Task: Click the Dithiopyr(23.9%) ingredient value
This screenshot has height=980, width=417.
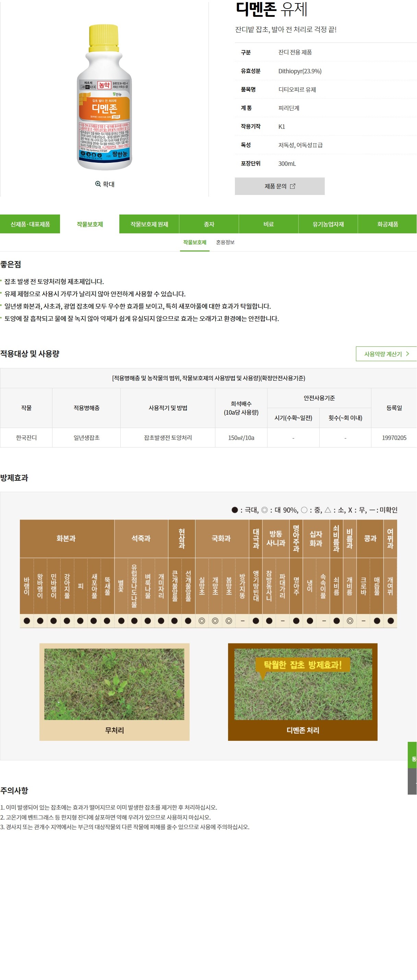Action: pos(300,71)
